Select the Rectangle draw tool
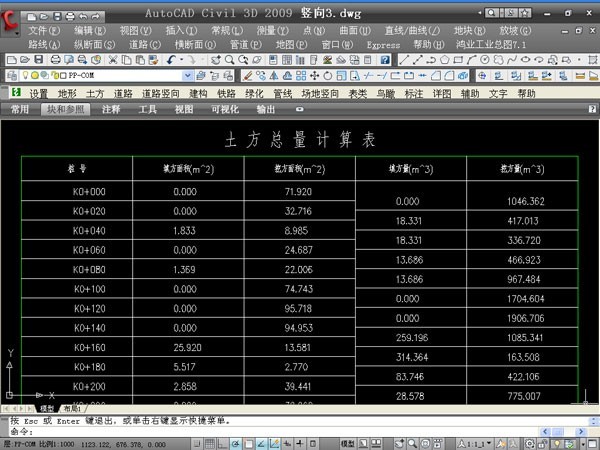Image resolution: width=600 pixels, height=450 pixels. [458, 60]
